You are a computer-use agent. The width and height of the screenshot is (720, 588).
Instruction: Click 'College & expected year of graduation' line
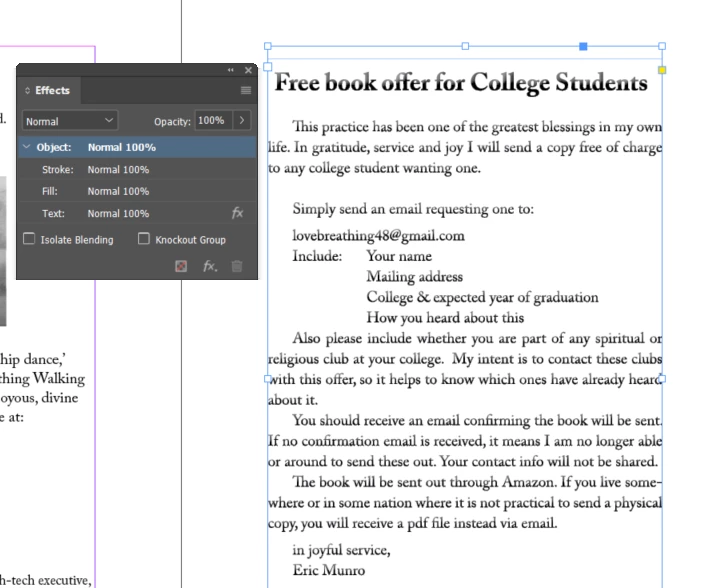(483, 298)
